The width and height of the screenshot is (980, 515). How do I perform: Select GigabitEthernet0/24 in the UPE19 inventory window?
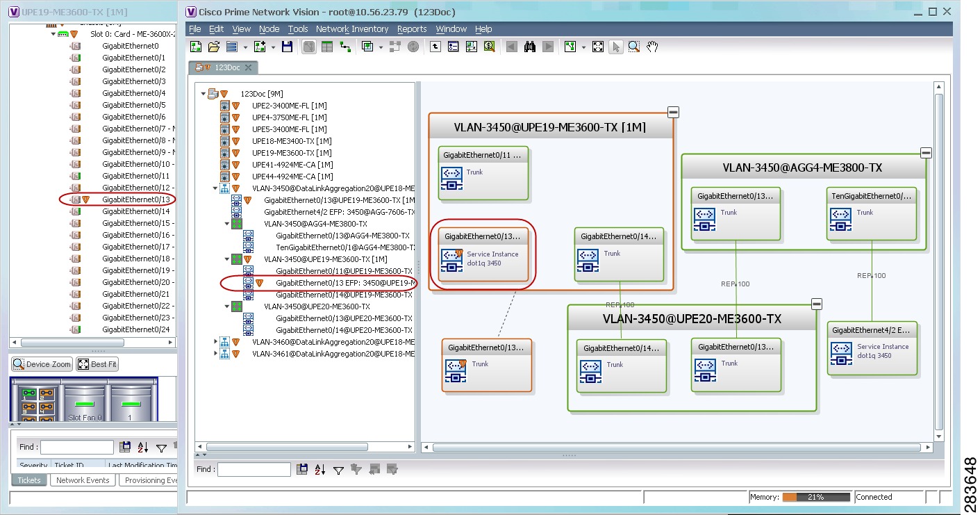pyautogui.click(x=135, y=329)
